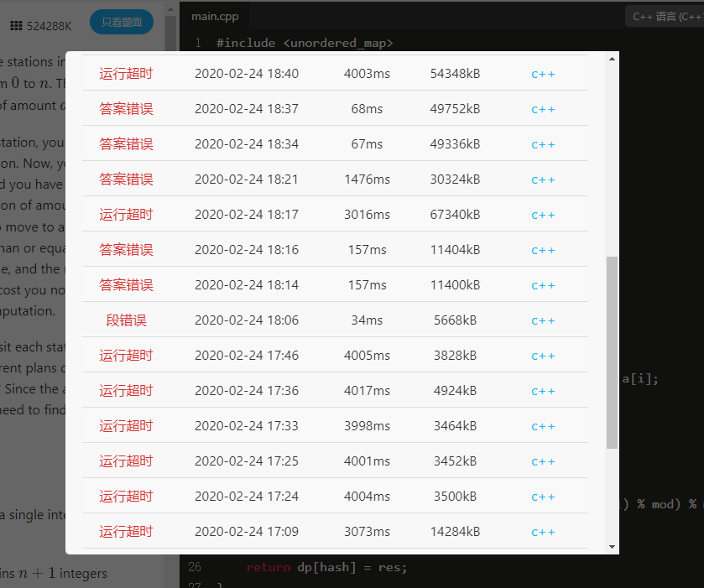Open C++ link for 17:36 submission

pos(543,391)
